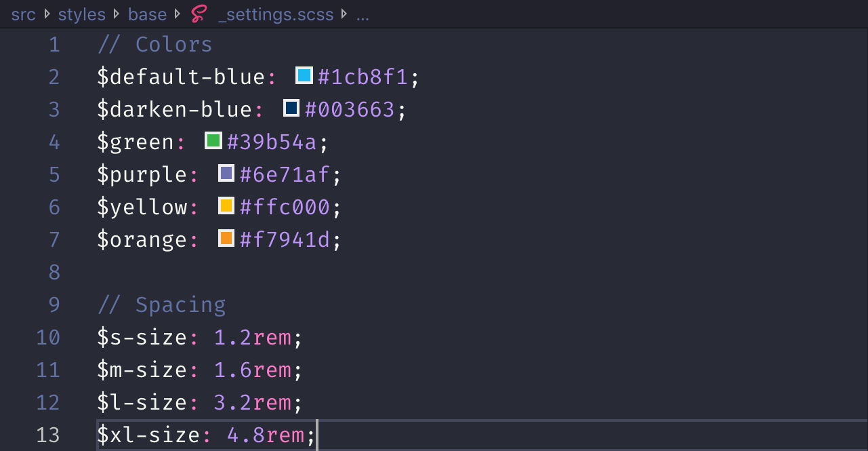868x451 pixels.
Task: Click the _settings.scss breadcrumb filename
Action: [276, 14]
